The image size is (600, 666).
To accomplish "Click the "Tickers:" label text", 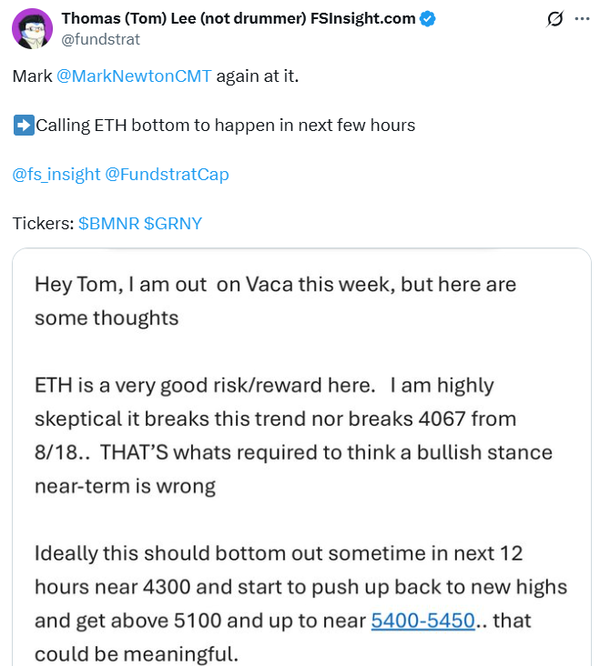I will [x=42, y=223].
